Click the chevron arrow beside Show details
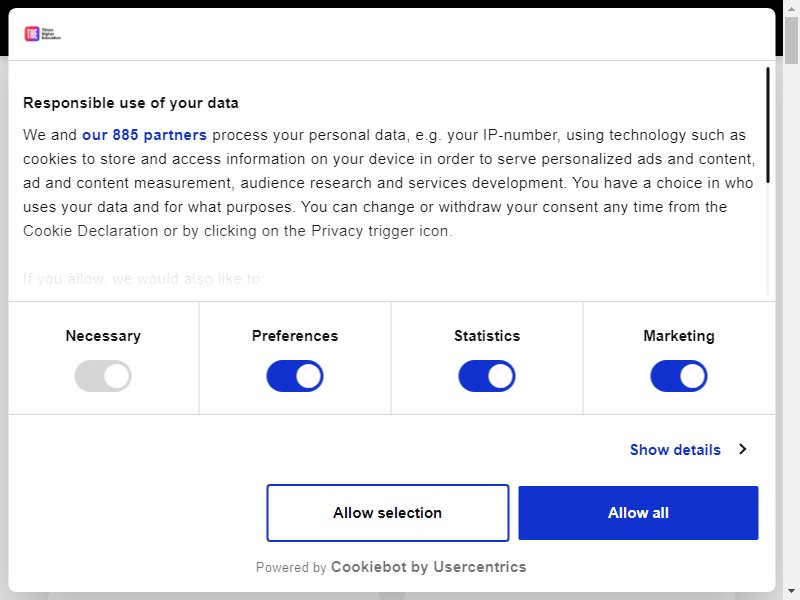The width and height of the screenshot is (800, 600). [743, 449]
